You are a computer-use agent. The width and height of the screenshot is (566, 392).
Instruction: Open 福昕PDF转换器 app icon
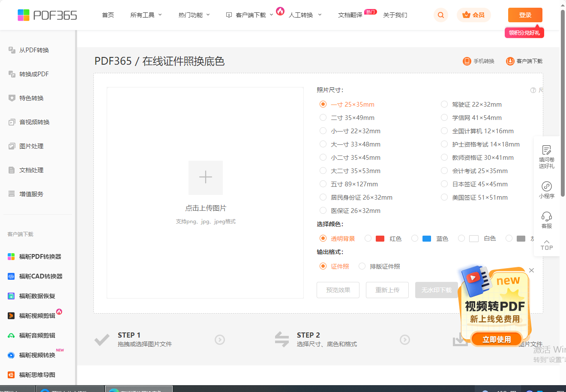pyautogui.click(x=11, y=257)
